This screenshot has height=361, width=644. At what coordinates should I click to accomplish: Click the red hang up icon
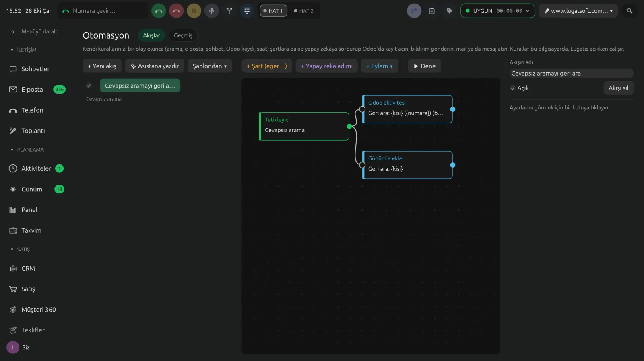click(x=176, y=11)
